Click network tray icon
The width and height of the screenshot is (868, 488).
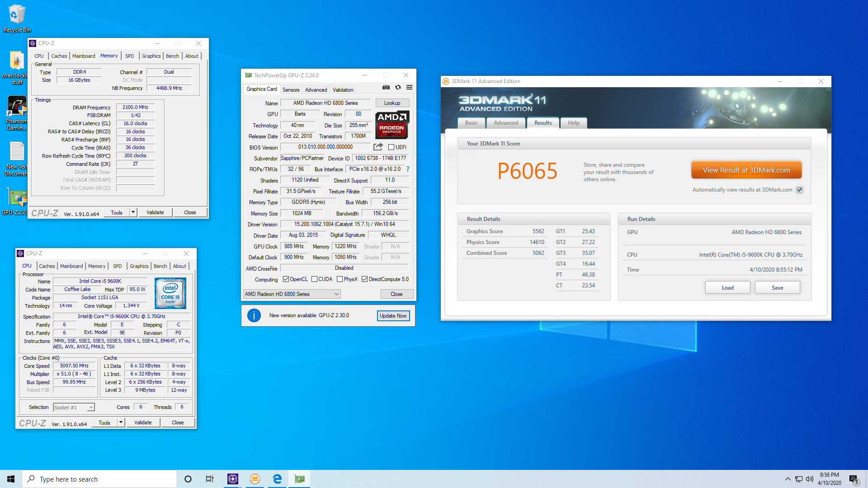(799, 479)
